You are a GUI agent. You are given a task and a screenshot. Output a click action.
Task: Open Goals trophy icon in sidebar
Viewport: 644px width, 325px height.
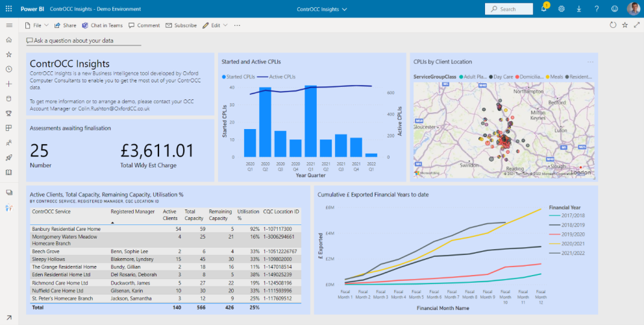point(9,114)
